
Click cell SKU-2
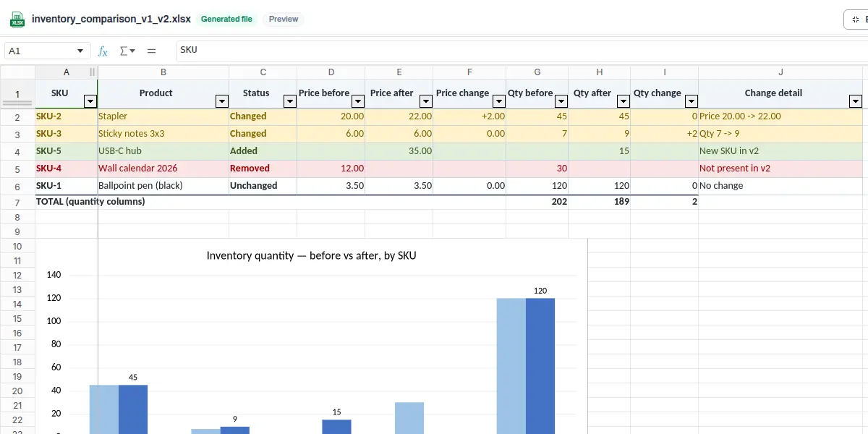pyautogui.click(x=67, y=116)
